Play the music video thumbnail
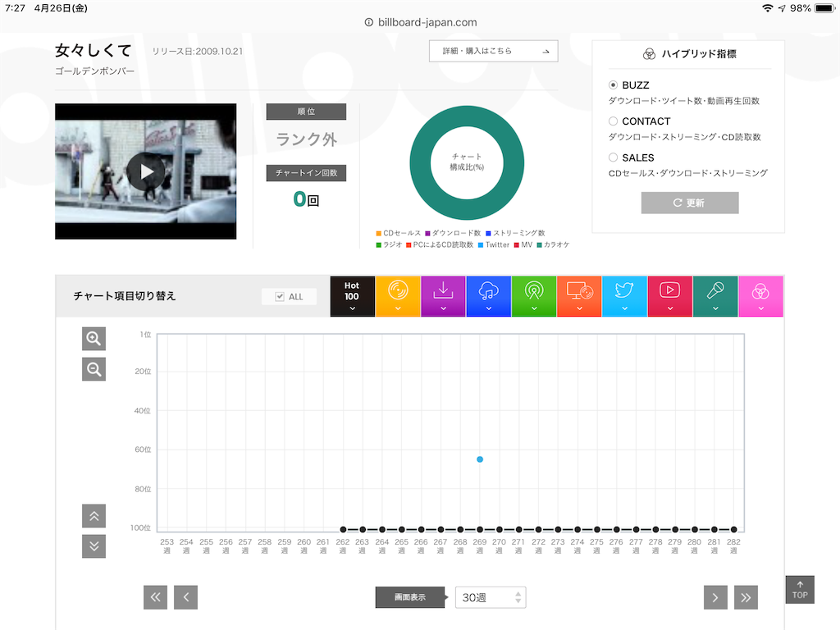This screenshot has height=630, width=840. (x=146, y=171)
